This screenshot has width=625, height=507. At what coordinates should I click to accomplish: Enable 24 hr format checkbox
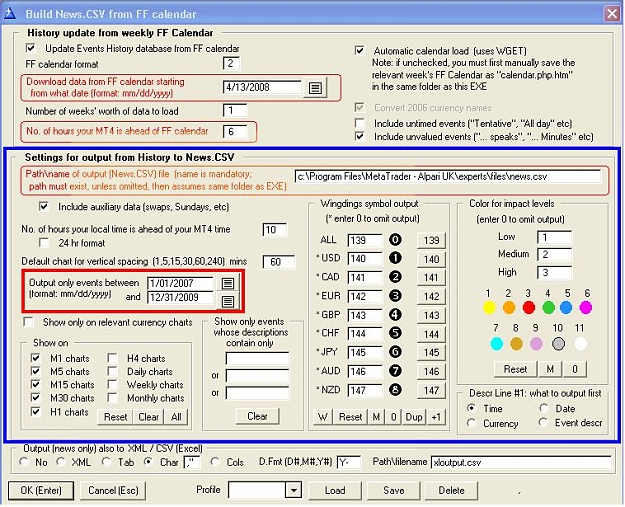44,243
